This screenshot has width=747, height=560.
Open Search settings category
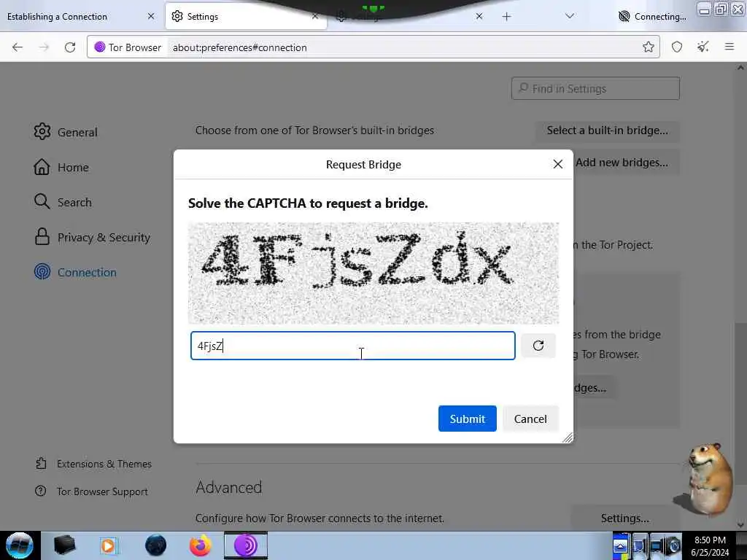[x=63, y=202]
